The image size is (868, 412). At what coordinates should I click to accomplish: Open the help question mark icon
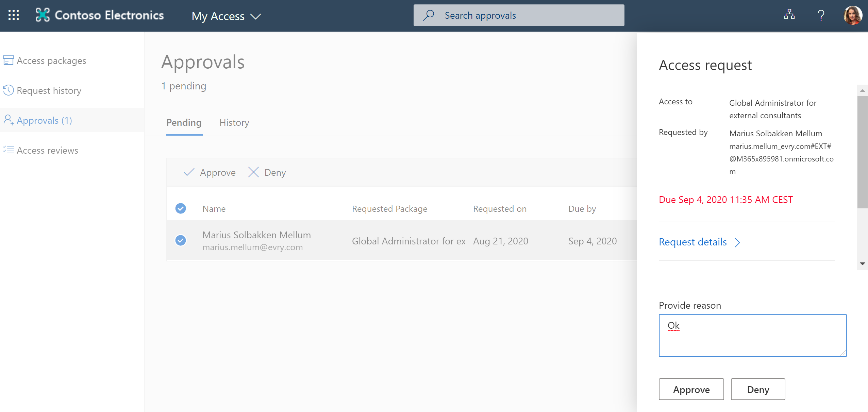(x=821, y=15)
